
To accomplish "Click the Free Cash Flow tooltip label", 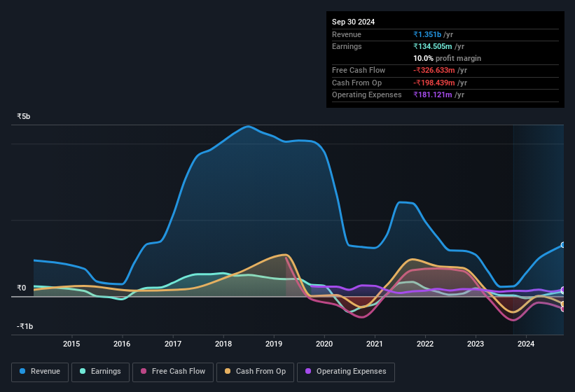I will [359, 70].
